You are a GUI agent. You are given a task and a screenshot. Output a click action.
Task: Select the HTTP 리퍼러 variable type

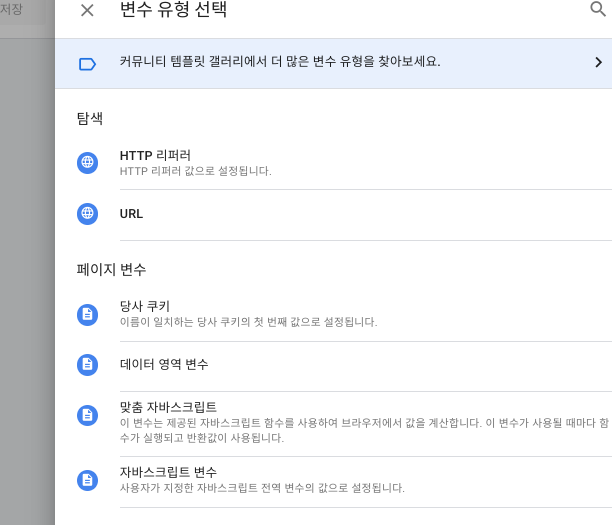tap(155, 155)
